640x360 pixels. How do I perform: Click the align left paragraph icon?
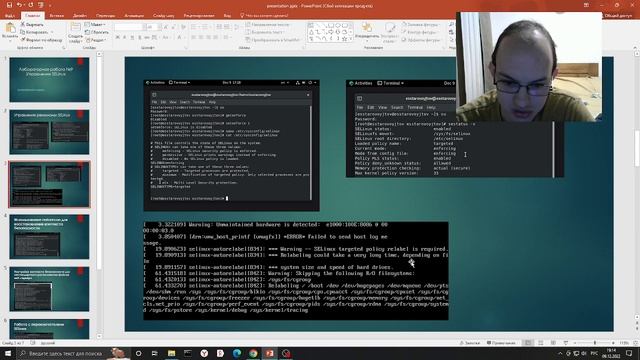(193, 38)
